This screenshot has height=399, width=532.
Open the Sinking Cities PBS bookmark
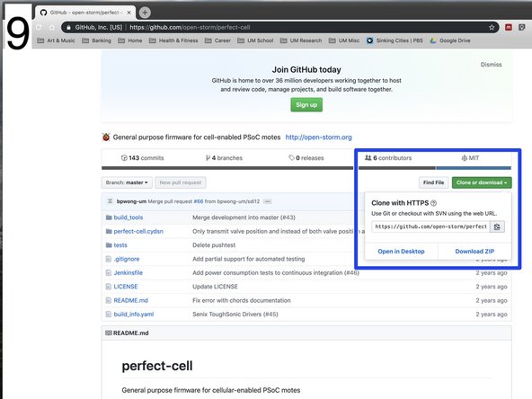395,40
